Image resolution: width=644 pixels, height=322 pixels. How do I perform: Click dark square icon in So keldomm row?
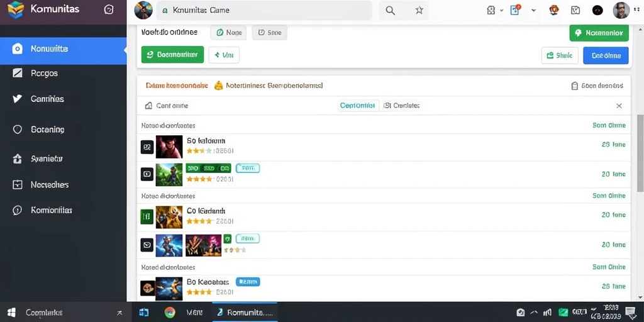(x=147, y=147)
